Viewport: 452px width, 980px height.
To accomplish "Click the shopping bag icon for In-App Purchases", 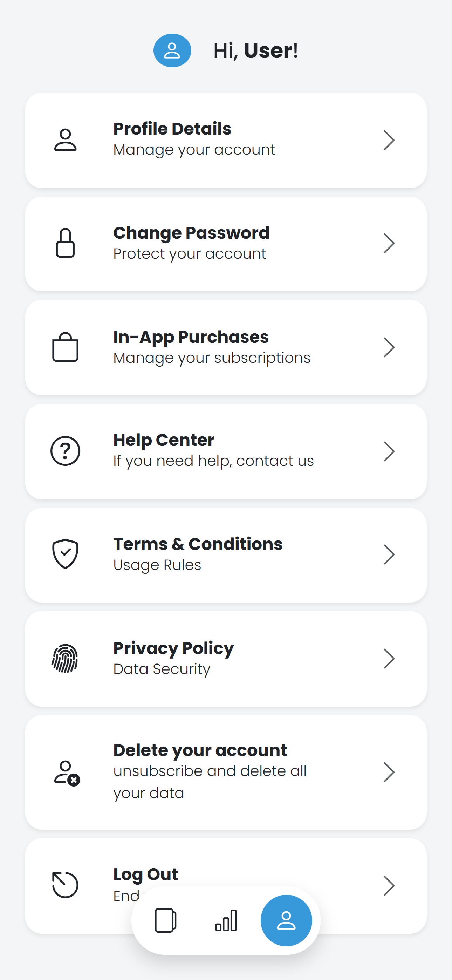I will (x=65, y=347).
